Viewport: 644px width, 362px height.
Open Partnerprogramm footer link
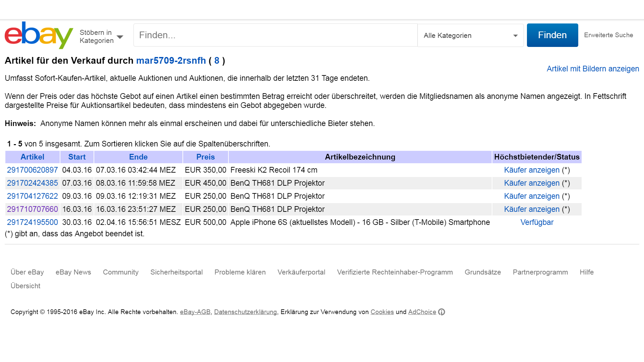coord(540,272)
